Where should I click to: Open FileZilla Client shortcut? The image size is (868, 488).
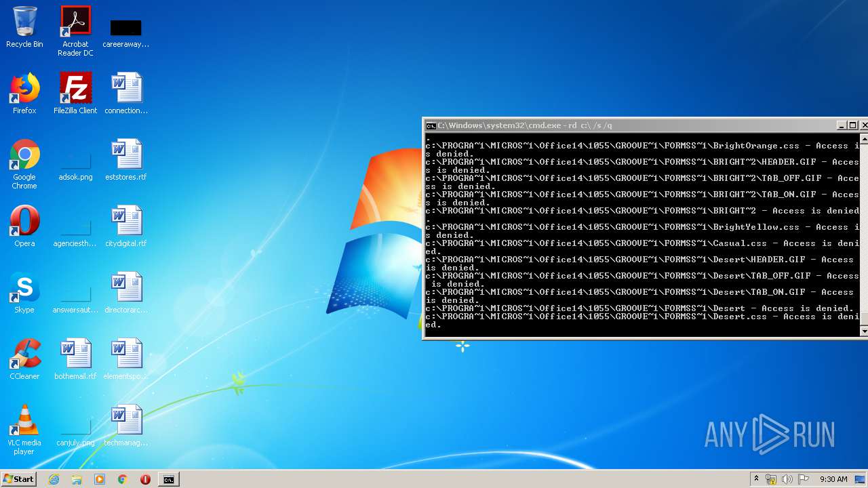75,94
